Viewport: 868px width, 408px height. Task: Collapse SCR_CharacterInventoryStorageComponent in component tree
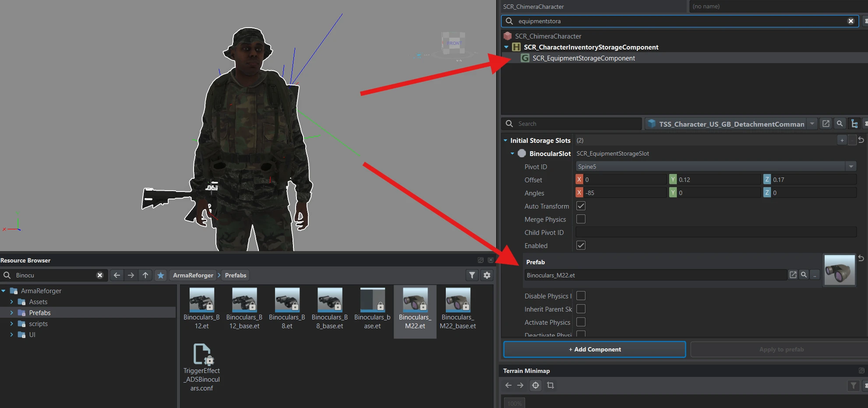tap(506, 47)
